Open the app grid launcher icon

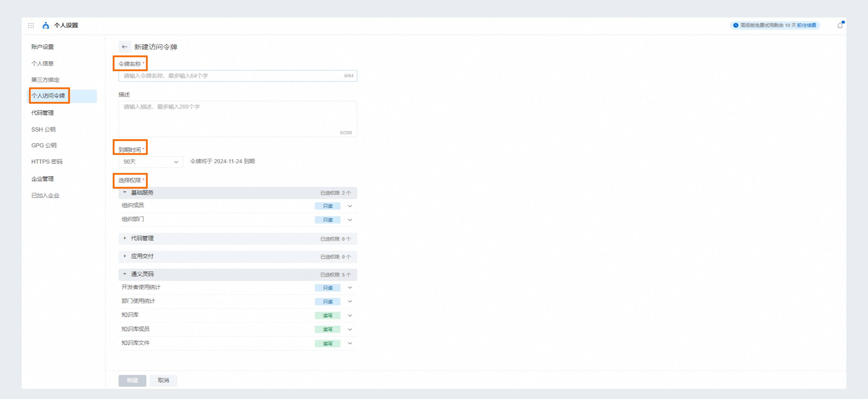(x=31, y=26)
